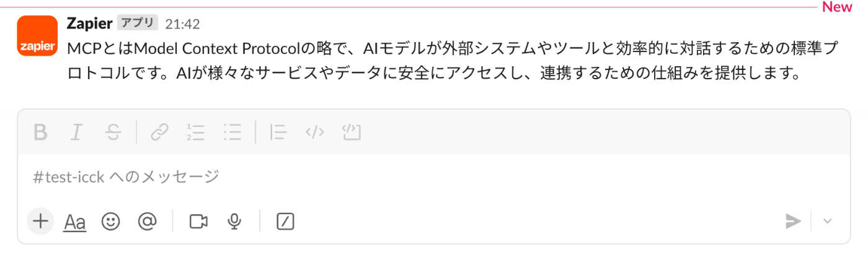Viewport: 868px width, 260px height.
Task: Record an audio clip with the microphone
Action: click(234, 221)
